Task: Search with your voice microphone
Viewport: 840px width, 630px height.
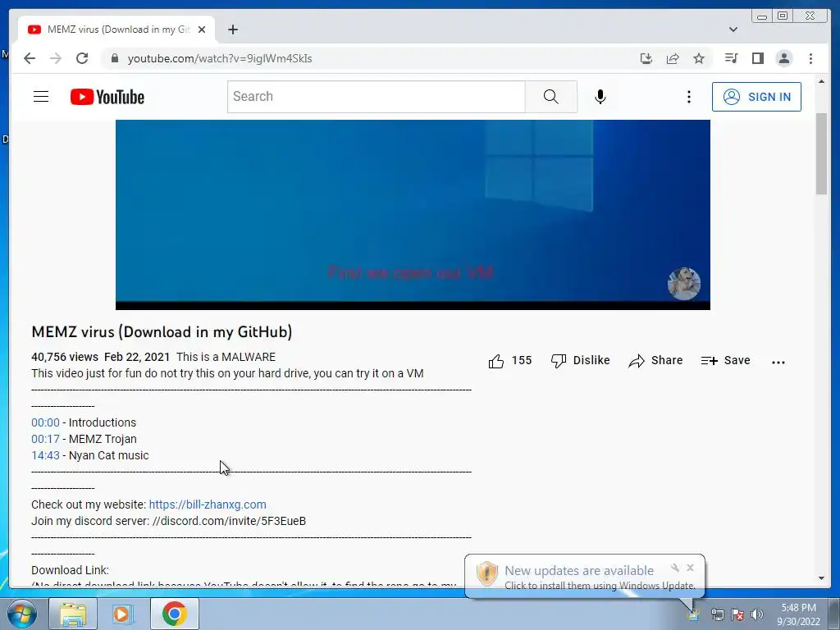Action: [600, 97]
